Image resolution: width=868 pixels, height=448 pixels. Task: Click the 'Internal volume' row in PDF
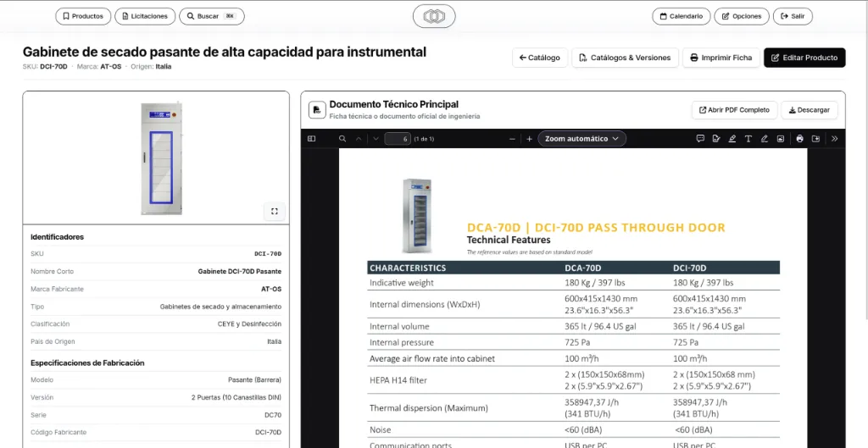coord(574,326)
